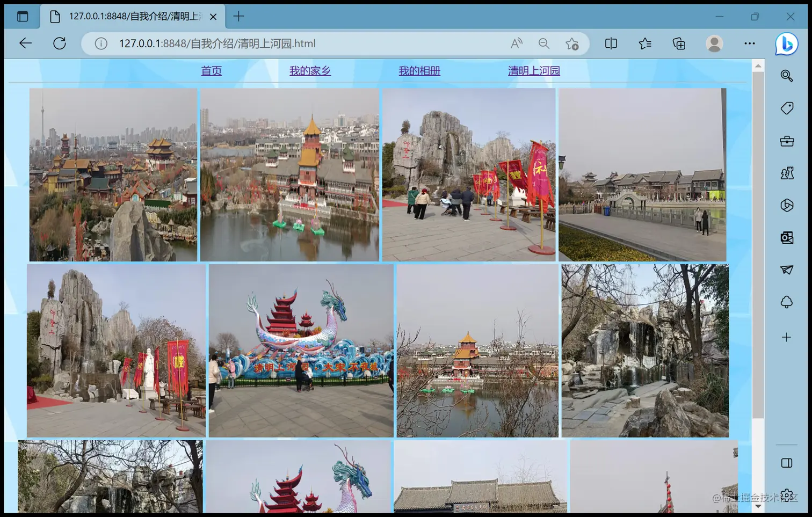Open Microsoft Drop from the sidebar
Screen dimensions: 812x517
[786, 270]
